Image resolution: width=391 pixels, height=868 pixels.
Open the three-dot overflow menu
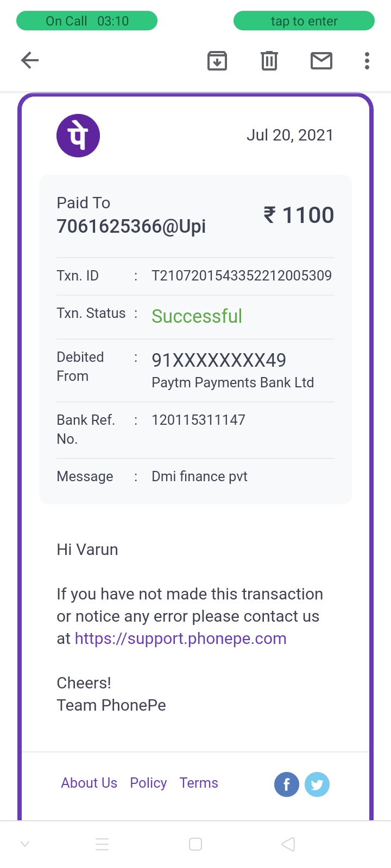[367, 61]
